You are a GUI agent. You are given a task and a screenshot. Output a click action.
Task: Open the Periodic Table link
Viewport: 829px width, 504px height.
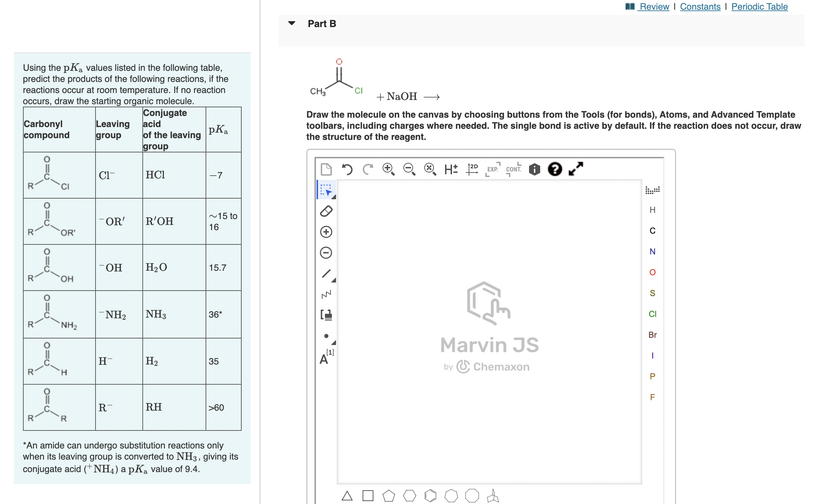tap(759, 6)
